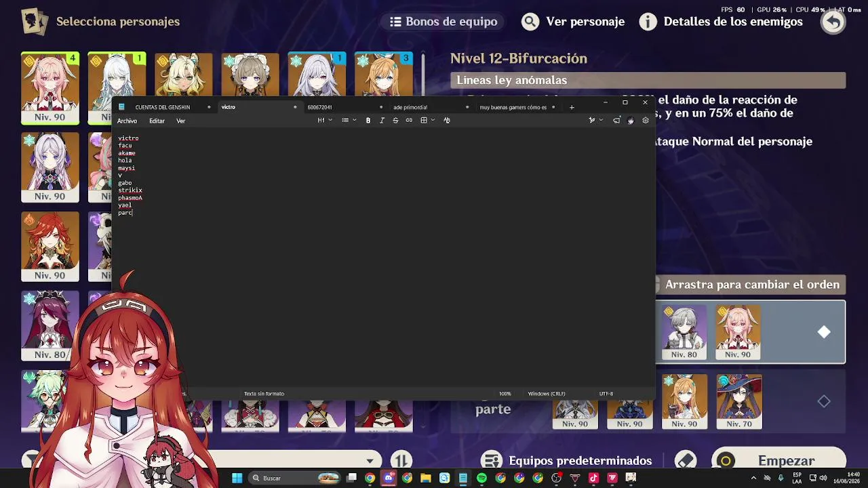
Task: Open the Editar menu
Action: (x=157, y=121)
